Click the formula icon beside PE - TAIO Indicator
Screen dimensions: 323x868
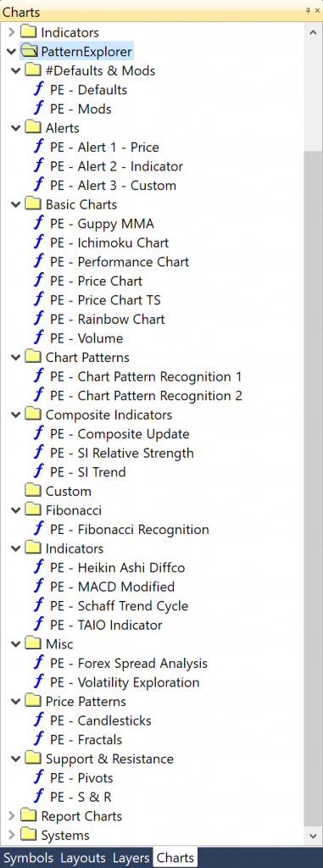tap(39, 625)
